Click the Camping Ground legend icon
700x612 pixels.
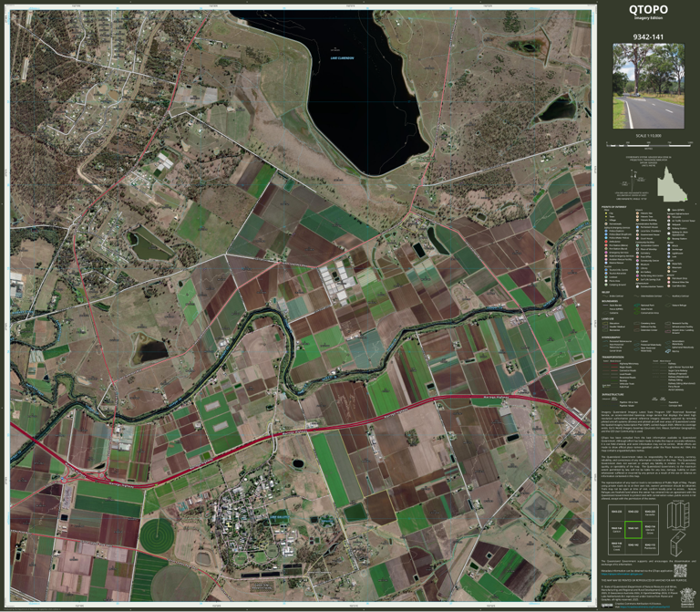606,285
